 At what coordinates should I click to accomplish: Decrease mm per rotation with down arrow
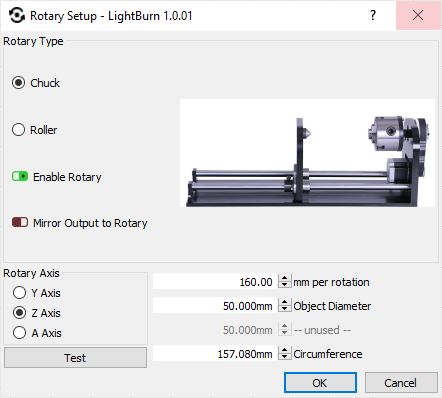pos(284,285)
